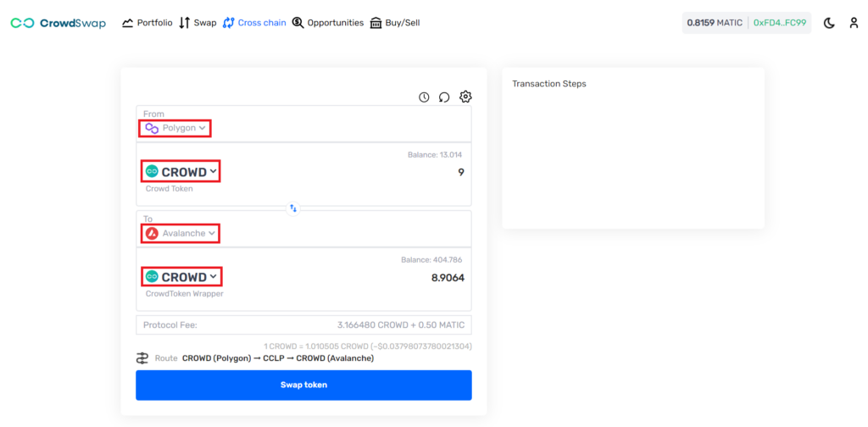Click the Polygon chain logo

152,128
